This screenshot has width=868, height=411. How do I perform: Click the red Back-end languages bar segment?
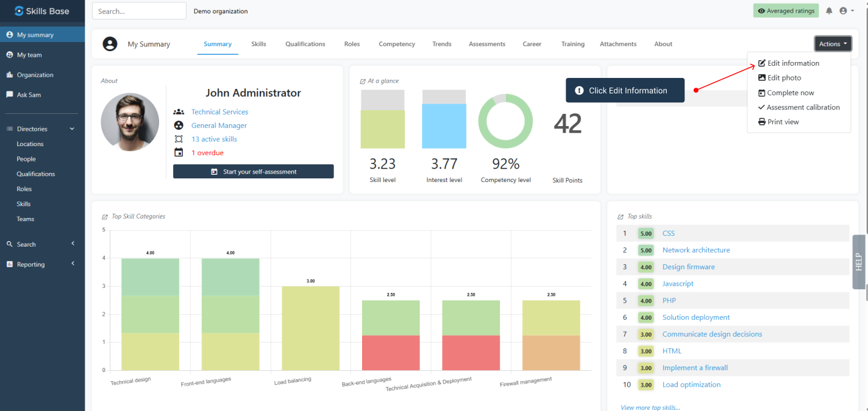click(x=391, y=353)
